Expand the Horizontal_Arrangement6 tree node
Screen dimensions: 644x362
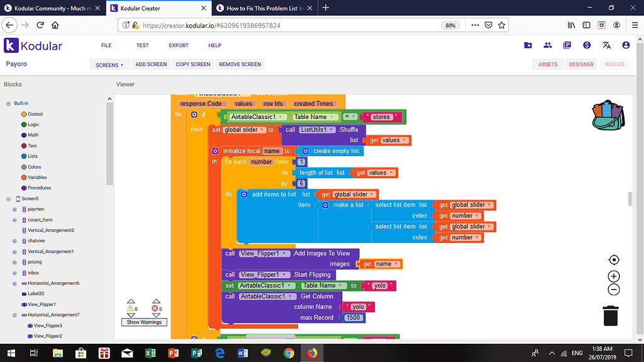coord(14,283)
